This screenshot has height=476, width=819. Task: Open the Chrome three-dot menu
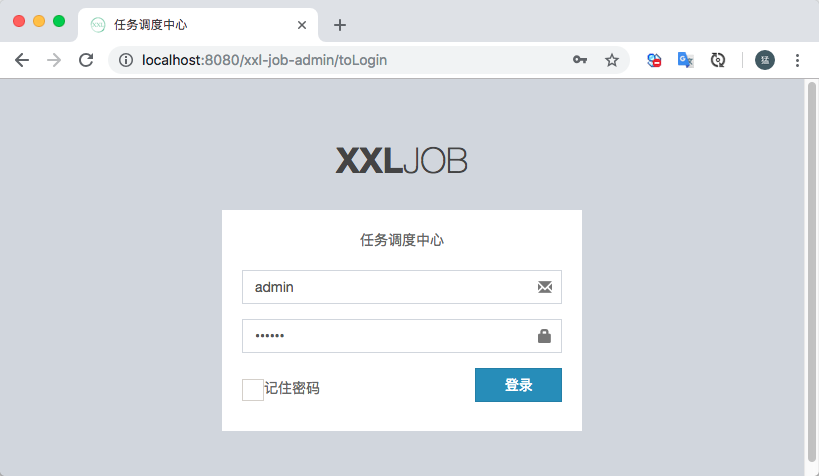pyautogui.click(x=797, y=60)
